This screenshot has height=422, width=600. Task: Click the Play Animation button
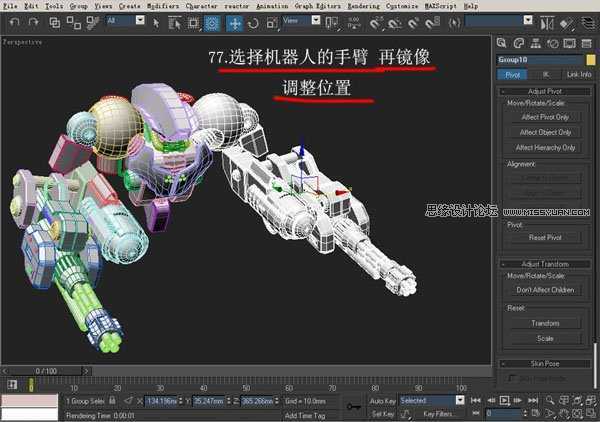(505, 401)
